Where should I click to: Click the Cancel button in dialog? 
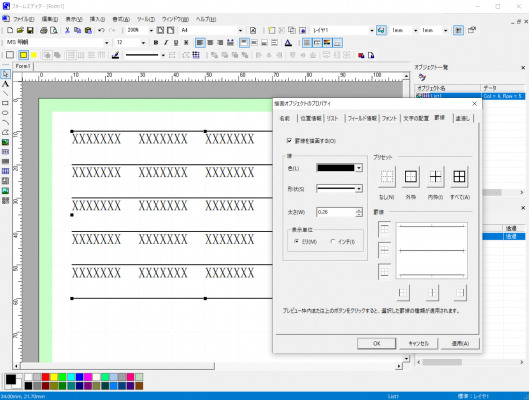(419, 343)
